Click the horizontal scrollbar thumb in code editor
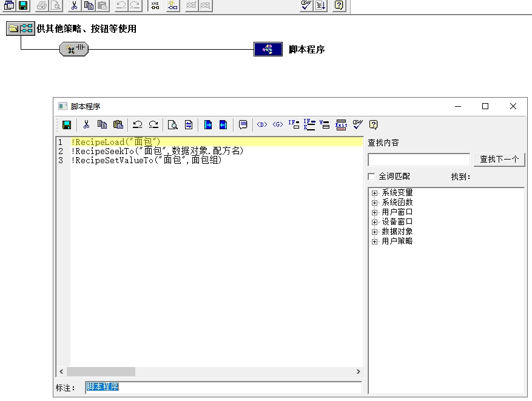 pyautogui.click(x=101, y=371)
